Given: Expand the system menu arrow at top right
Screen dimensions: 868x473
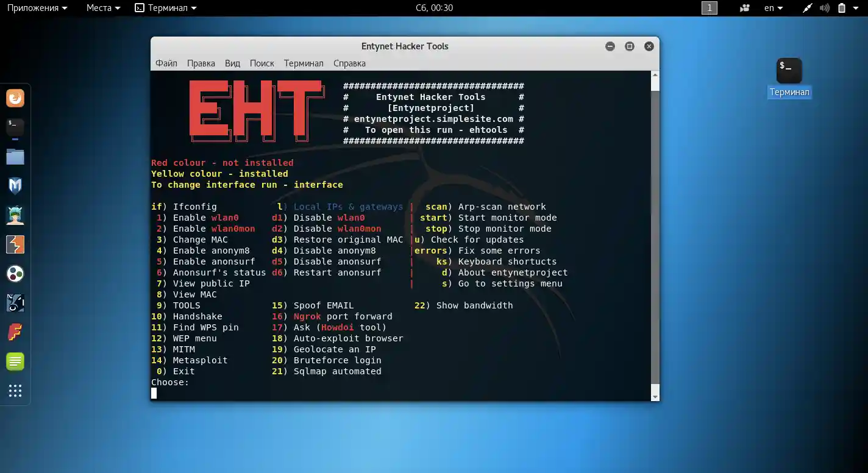Looking at the screenshot, I should point(857,8).
